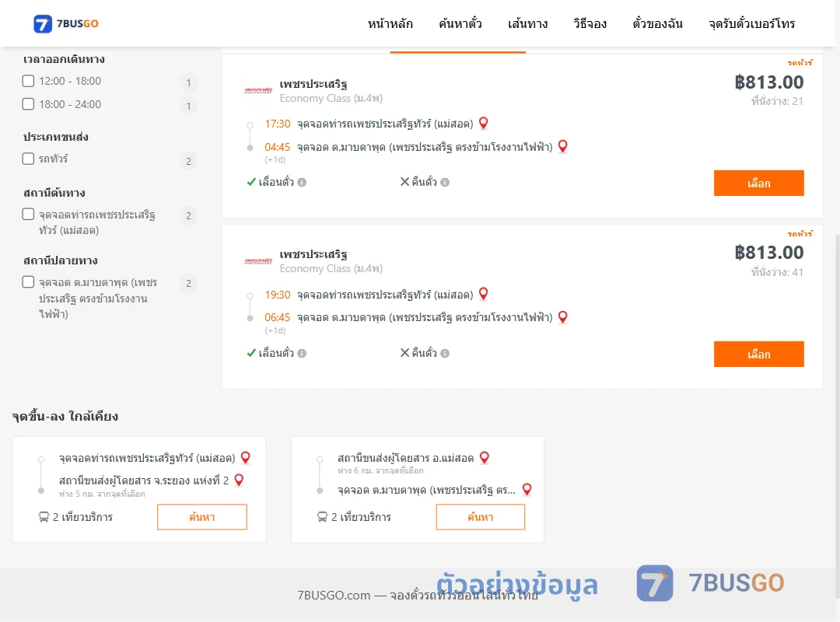
Task: Open map pin for 04:45 arrival stop
Action: [562, 146]
